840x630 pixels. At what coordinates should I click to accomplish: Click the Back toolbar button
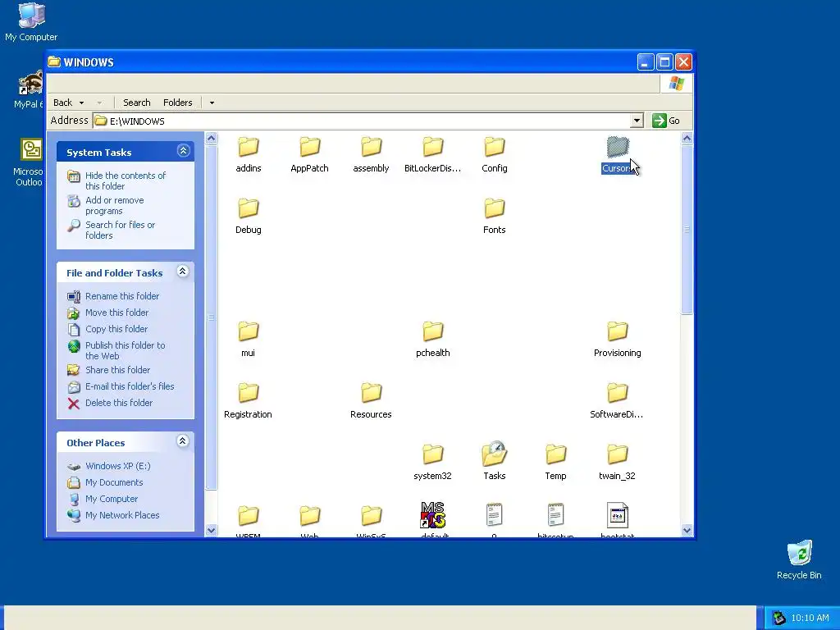(62, 103)
